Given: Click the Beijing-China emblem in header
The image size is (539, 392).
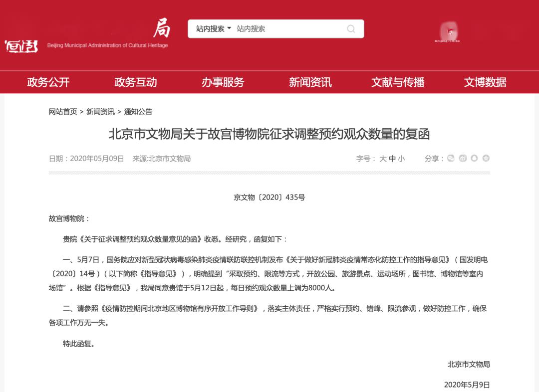Looking at the screenshot, I should coord(448,32).
